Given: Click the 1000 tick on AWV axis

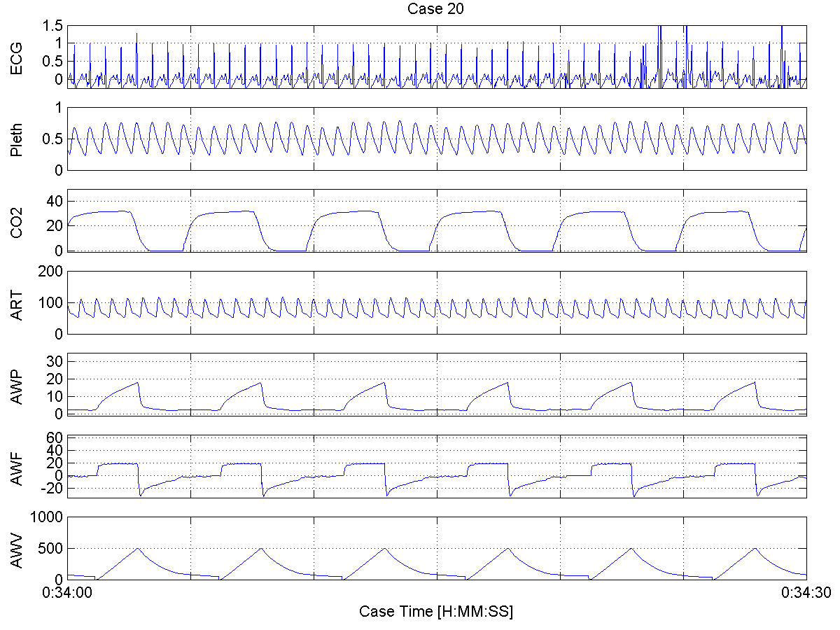Looking at the screenshot, I should click(48, 517).
